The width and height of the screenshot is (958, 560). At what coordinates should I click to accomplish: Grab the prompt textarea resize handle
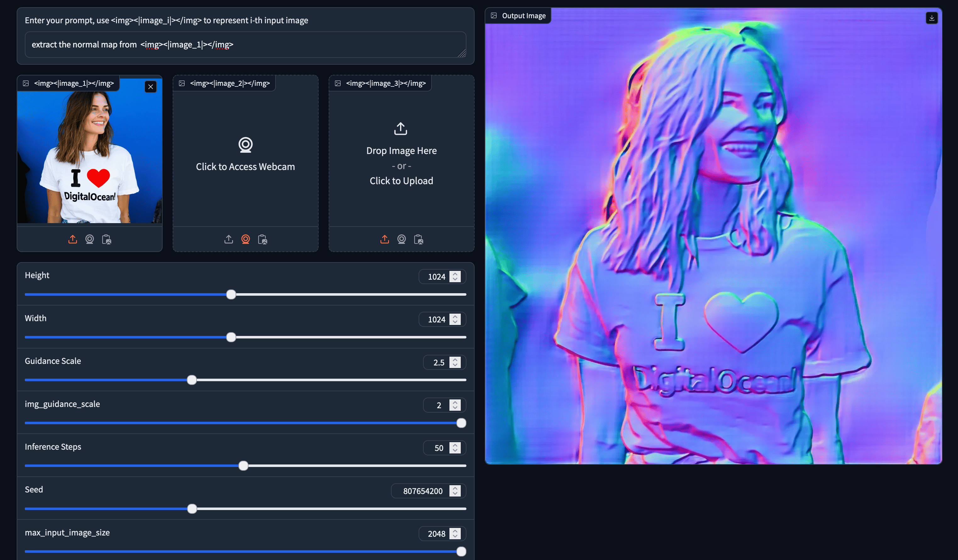tap(462, 53)
